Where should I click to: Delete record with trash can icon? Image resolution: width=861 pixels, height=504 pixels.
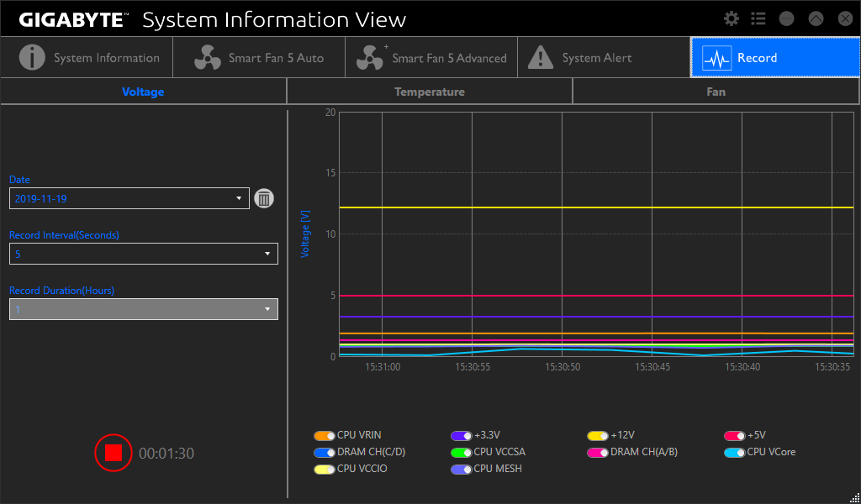264,198
